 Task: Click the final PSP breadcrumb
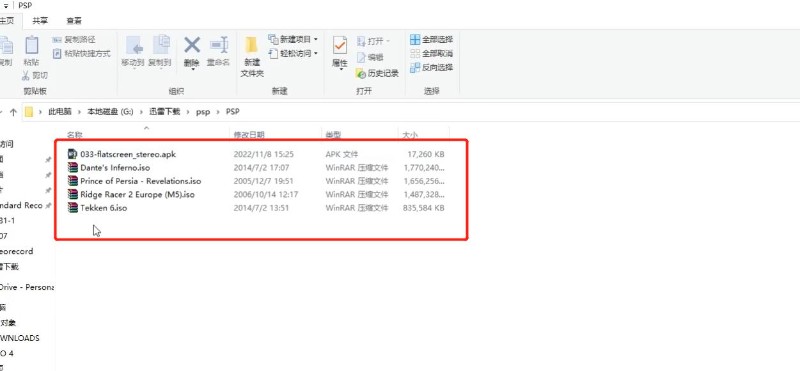pos(233,112)
